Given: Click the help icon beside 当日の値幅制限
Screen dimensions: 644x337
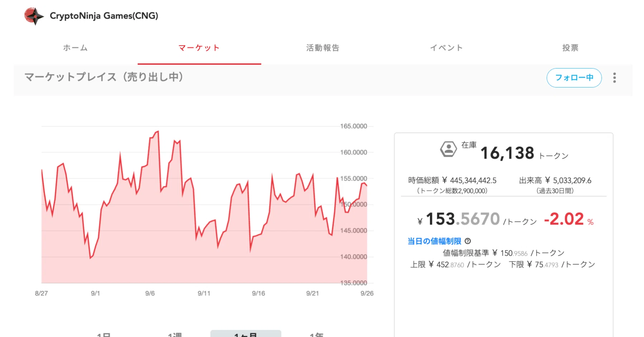Looking at the screenshot, I should [x=468, y=241].
